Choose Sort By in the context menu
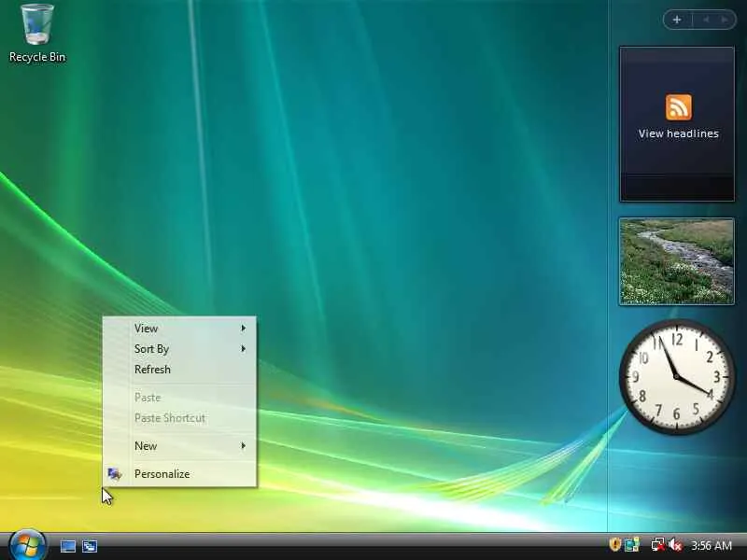This screenshot has width=747, height=560. pos(179,349)
